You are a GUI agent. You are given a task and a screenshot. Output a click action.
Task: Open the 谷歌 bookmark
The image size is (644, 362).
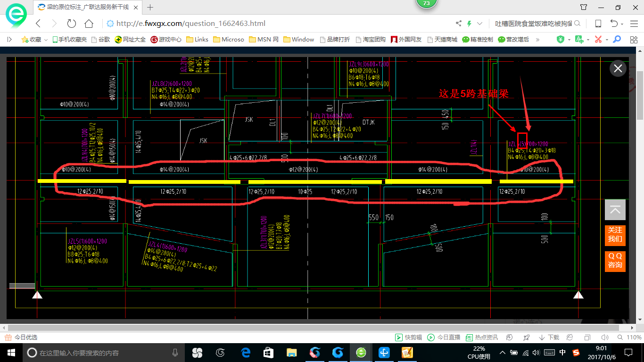click(101, 40)
